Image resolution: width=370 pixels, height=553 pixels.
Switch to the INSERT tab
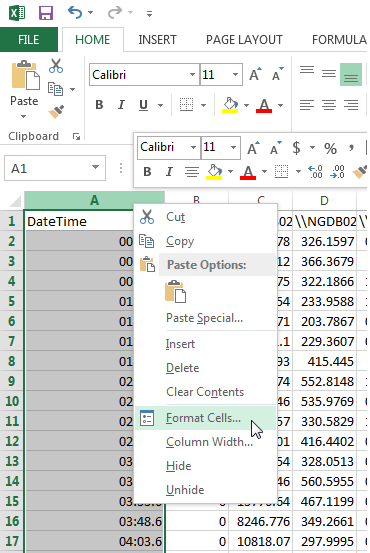(x=157, y=40)
